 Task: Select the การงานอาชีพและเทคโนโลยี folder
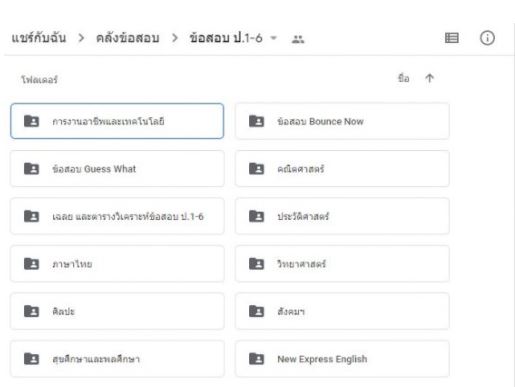coord(117,121)
